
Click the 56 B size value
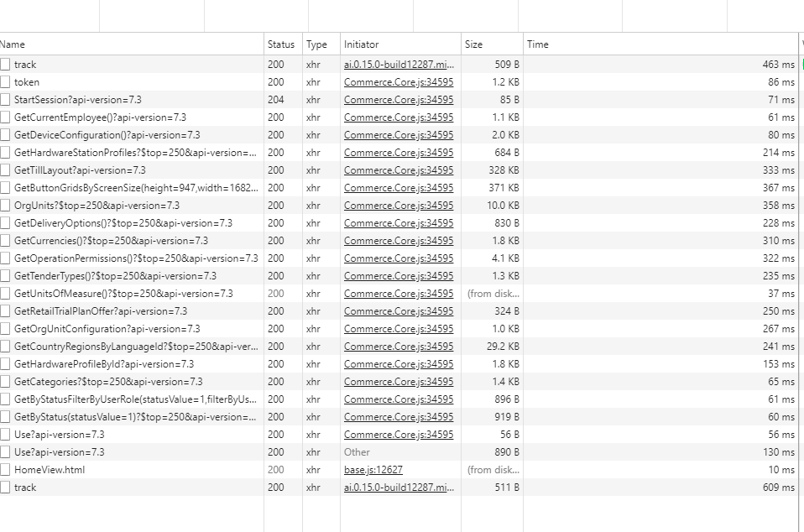(x=509, y=434)
